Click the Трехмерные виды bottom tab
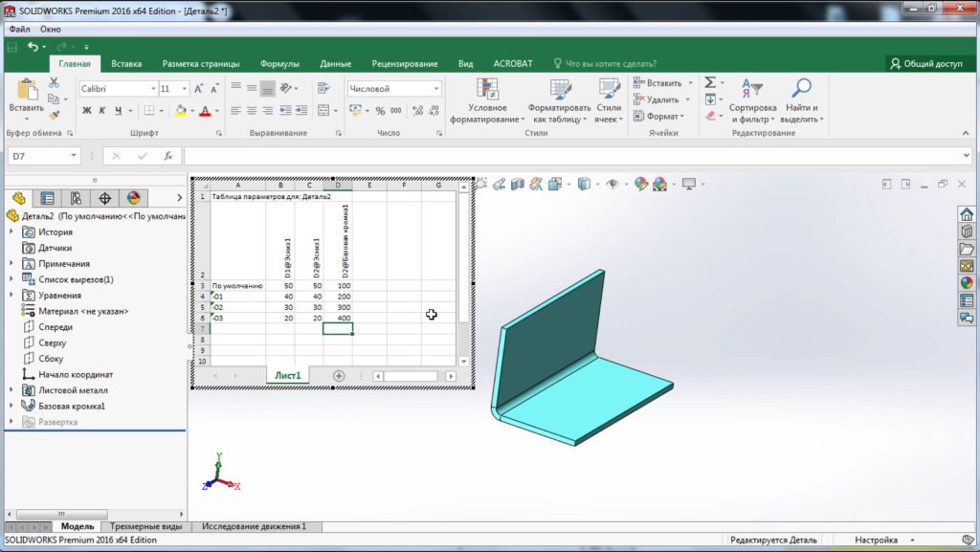 (x=145, y=526)
